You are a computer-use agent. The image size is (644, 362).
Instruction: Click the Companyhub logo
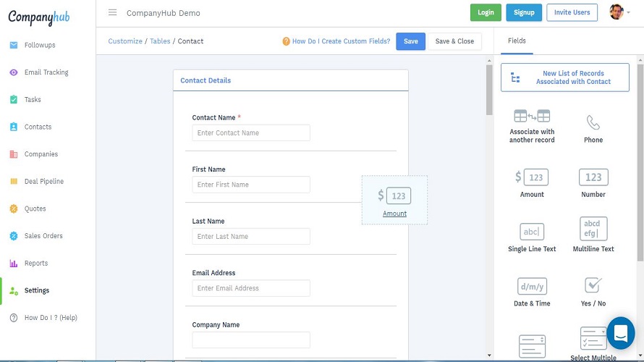[x=39, y=17]
